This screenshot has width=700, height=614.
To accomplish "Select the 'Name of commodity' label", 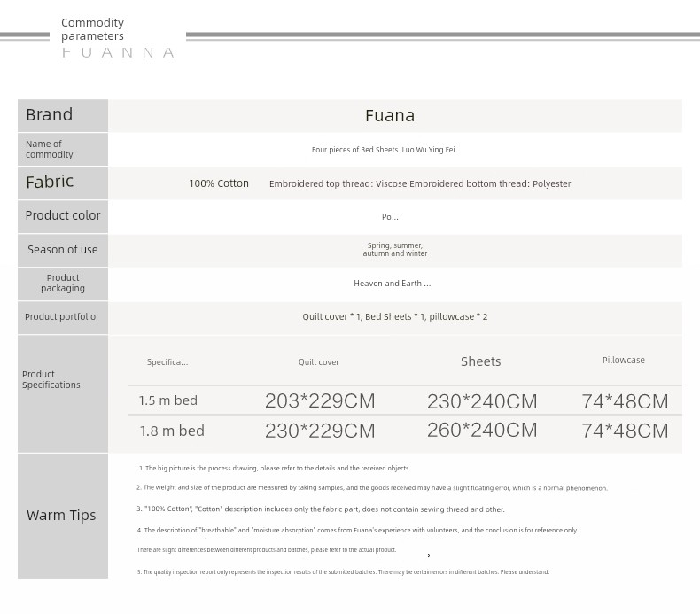I will tap(49, 149).
